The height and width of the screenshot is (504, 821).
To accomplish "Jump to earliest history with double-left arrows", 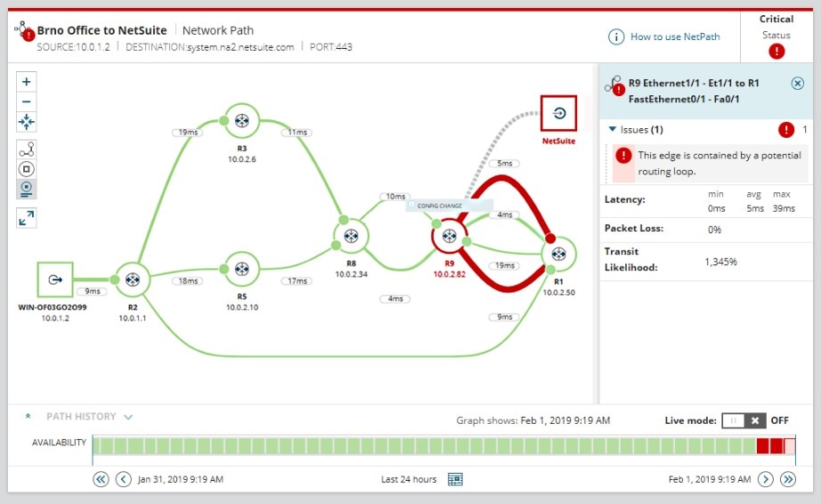I will click(x=101, y=479).
